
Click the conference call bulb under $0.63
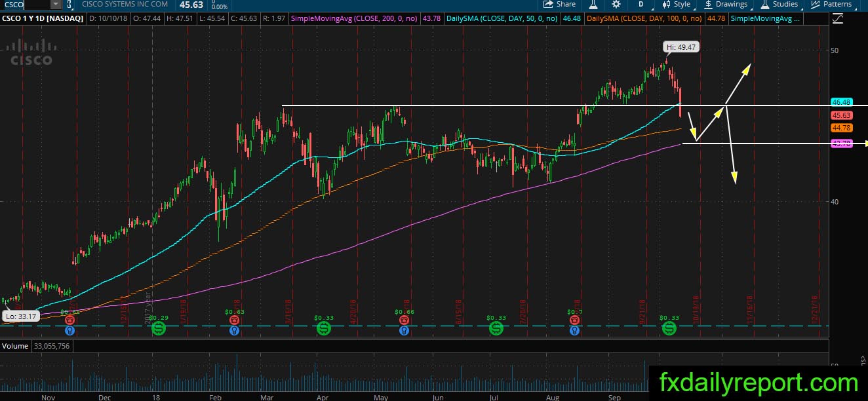point(235,331)
